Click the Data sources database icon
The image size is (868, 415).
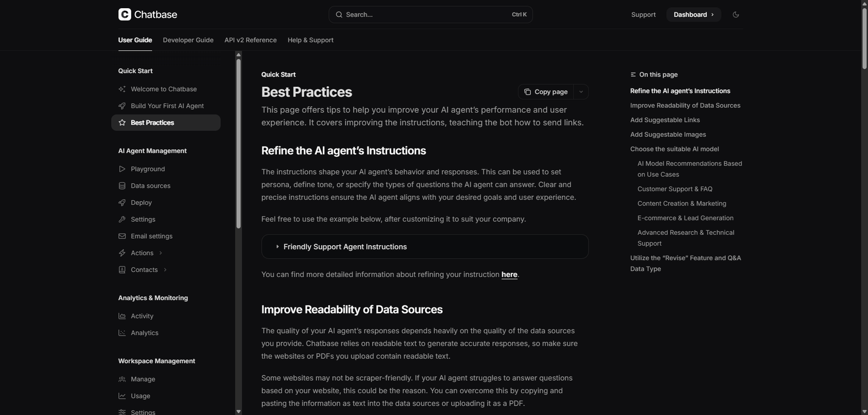click(x=122, y=186)
